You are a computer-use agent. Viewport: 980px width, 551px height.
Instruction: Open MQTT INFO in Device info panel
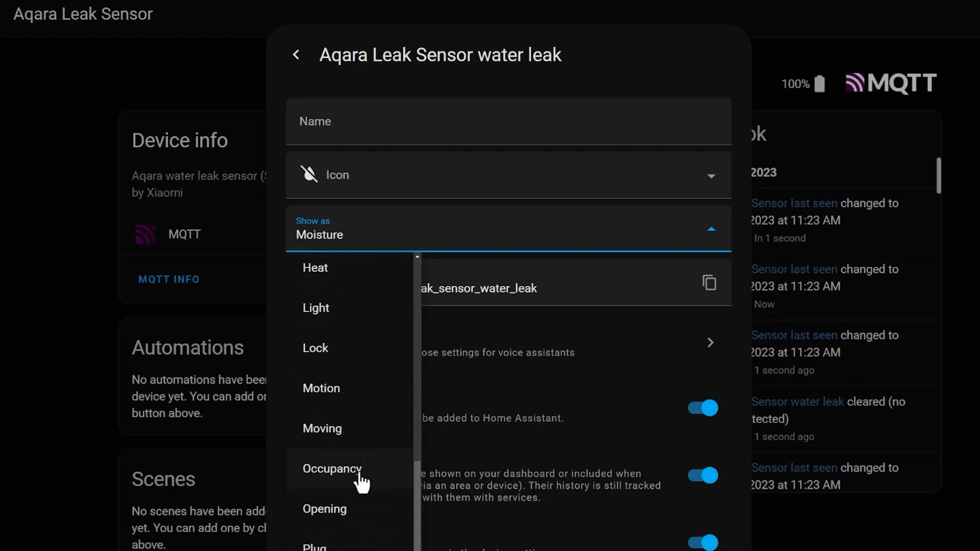[x=168, y=279]
